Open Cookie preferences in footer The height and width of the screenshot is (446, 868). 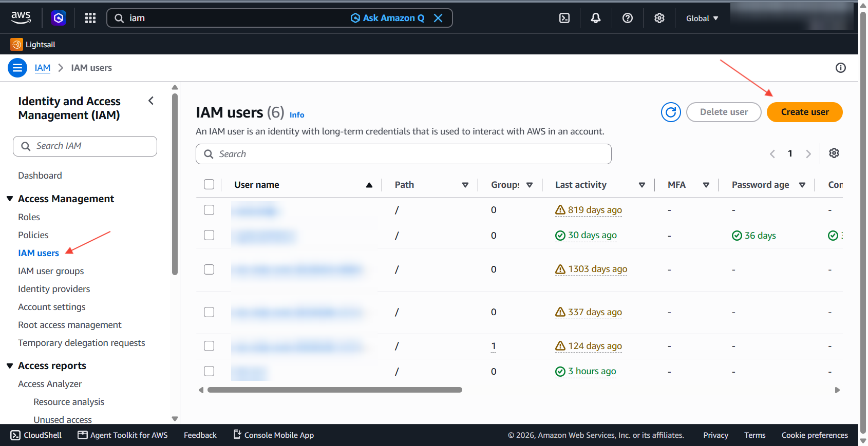[815, 435]
